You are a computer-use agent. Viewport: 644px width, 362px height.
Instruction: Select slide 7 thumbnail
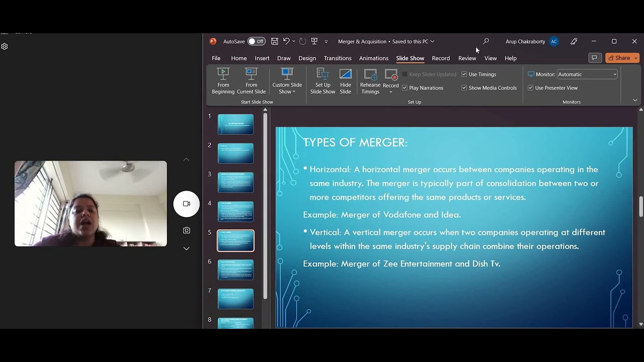coord(235,299)
